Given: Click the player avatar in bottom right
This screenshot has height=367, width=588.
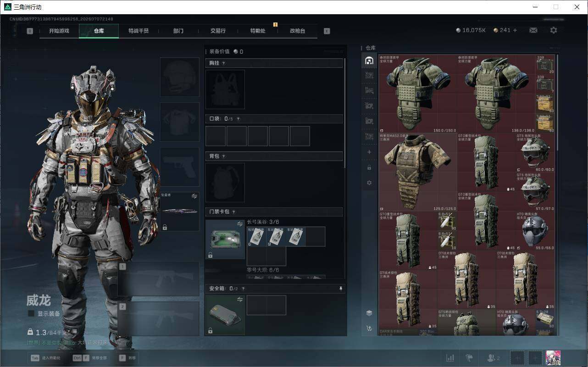Looking at the screenshot, I should point(553,358).
